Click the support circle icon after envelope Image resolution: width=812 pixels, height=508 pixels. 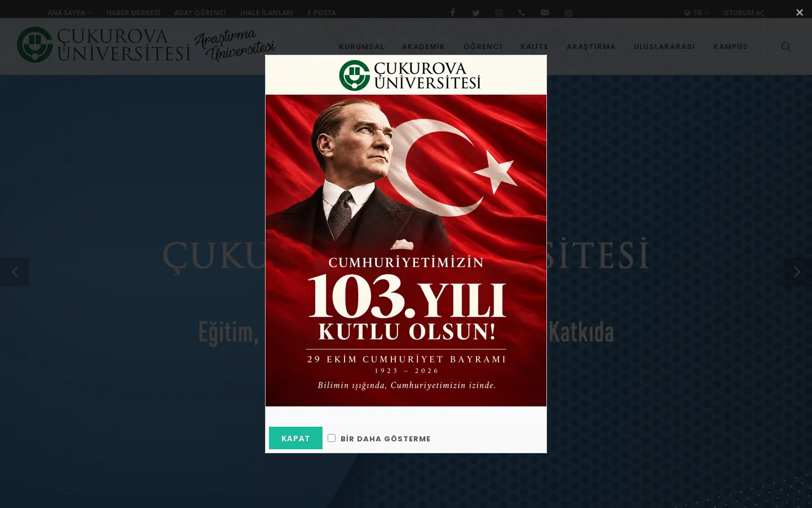[x=568, y=13]
